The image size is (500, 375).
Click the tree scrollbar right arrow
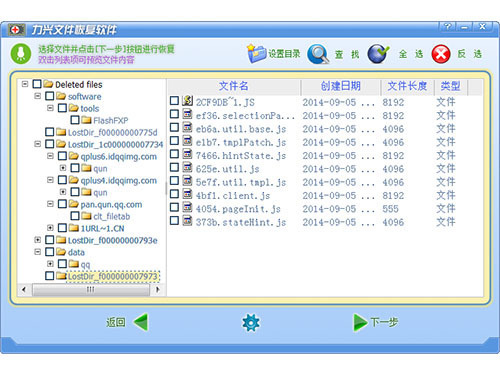tap(158, 289)
